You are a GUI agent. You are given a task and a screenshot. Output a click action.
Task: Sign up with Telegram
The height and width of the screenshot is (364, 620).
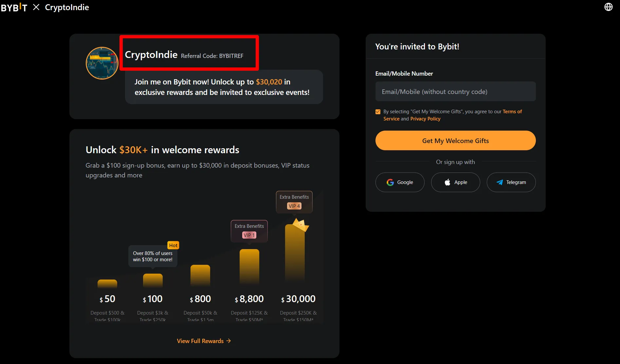[511, 182]
